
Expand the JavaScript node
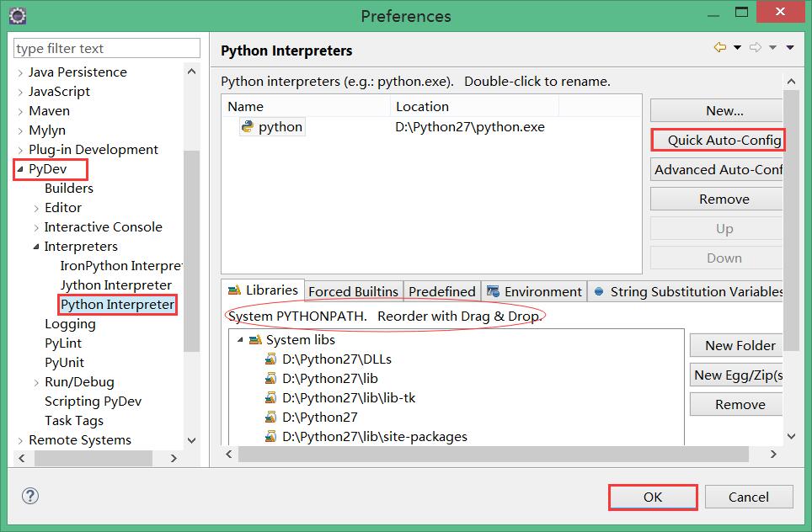tap(20, 92)
